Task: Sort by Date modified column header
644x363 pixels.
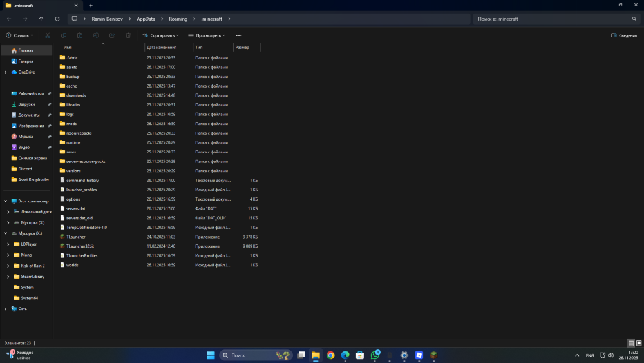Action: click(x=169, y=47)
